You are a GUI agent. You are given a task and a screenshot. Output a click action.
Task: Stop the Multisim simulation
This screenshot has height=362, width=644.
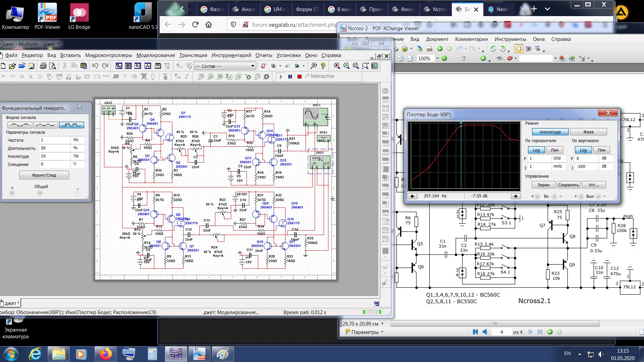300,76
